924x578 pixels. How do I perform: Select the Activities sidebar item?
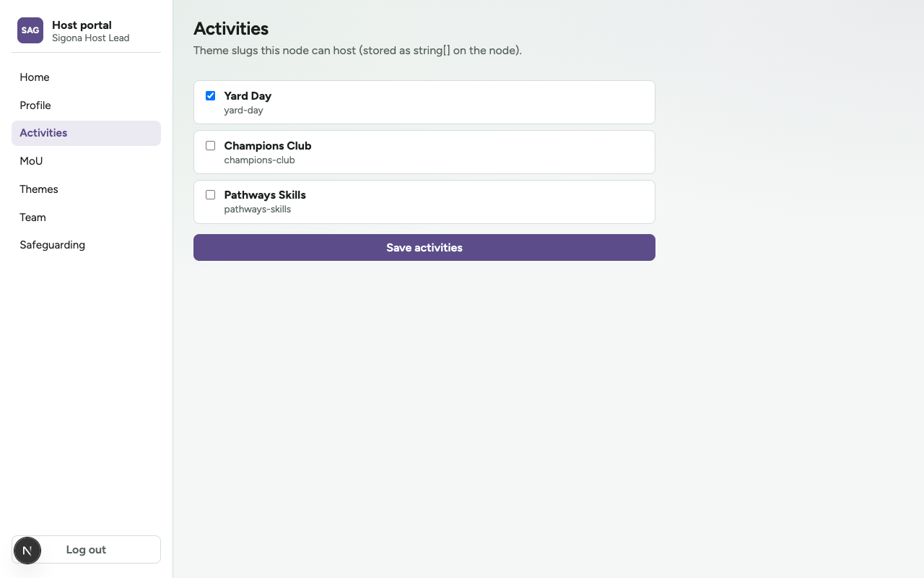tap(86, 133)
